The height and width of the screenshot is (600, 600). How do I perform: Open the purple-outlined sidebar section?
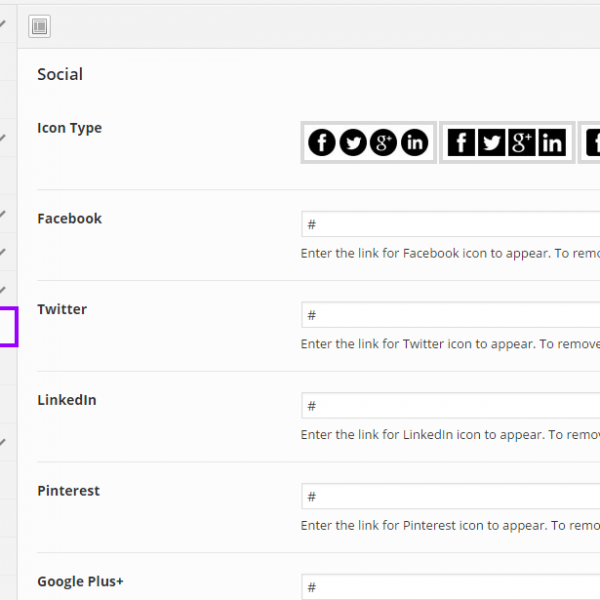[8, 327]
